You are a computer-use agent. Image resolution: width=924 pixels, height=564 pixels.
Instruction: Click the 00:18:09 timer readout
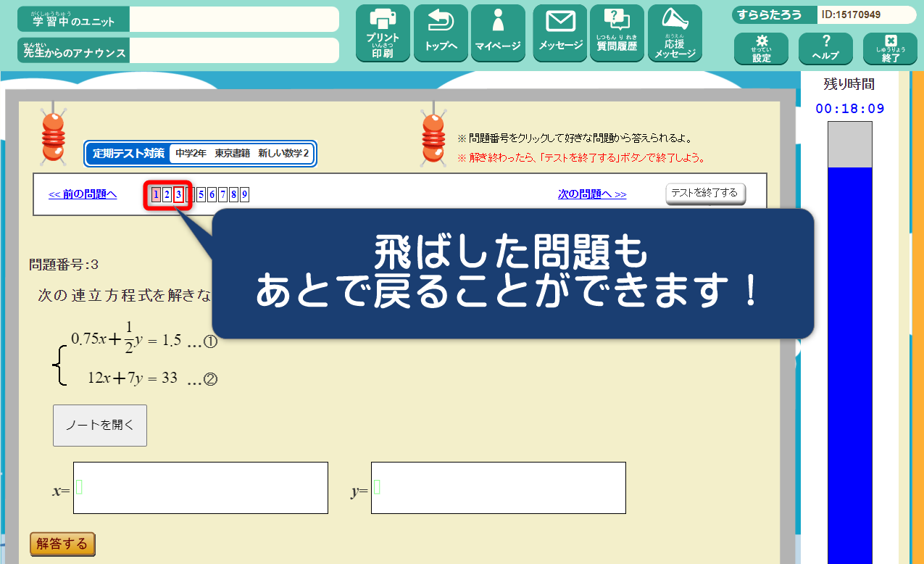point(850,109)
